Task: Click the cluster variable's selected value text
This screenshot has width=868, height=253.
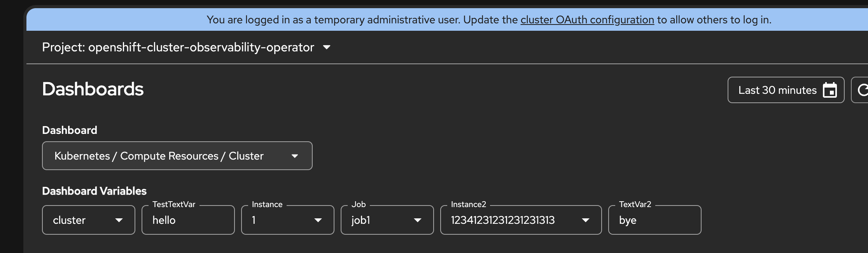Action: (x=69, y=220)
